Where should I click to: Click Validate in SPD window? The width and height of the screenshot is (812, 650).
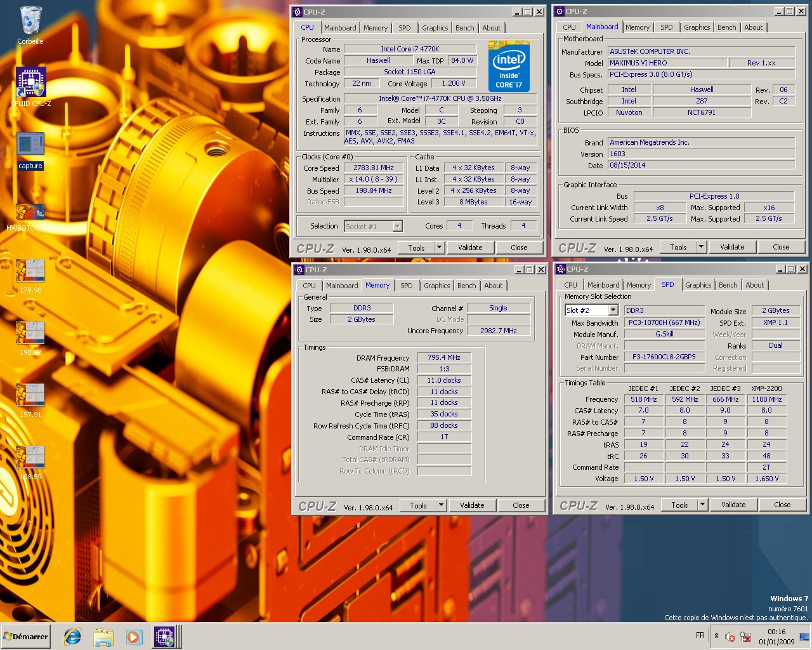tap(733, 505)
